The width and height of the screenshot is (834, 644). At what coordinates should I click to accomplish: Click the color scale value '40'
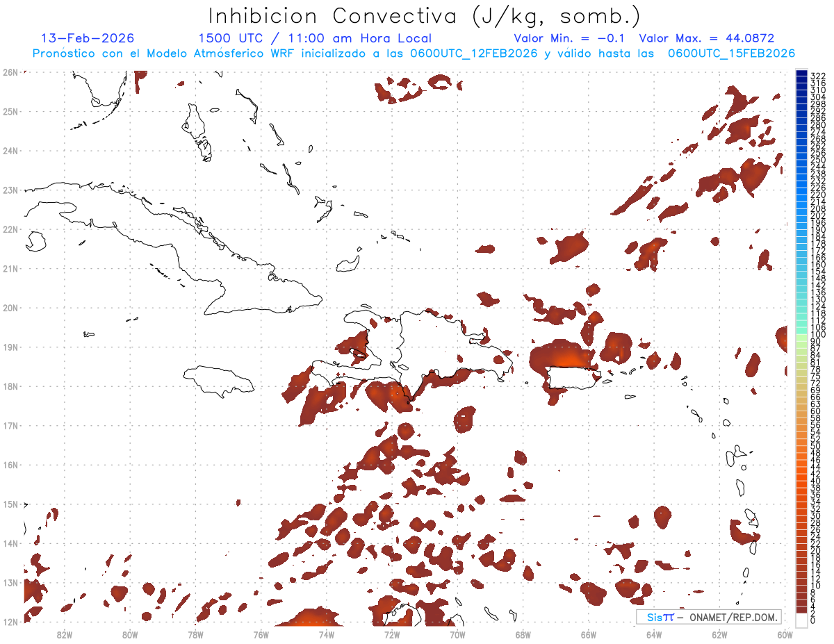tap(816, 481)
